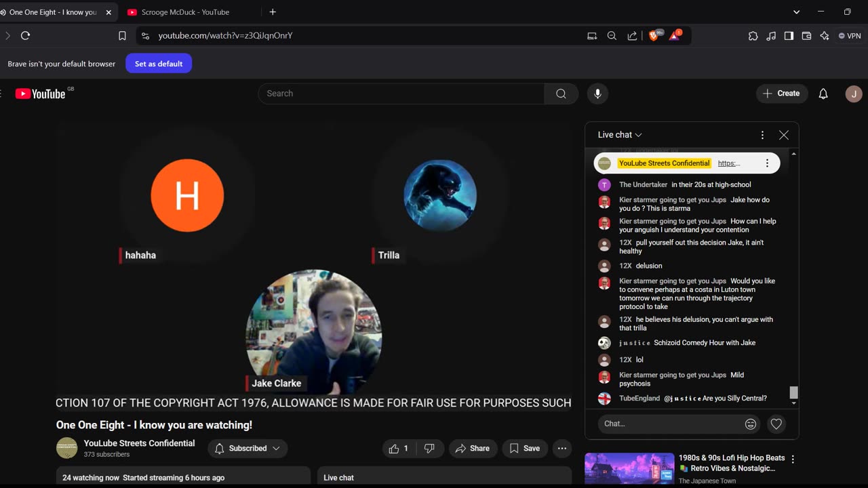Open Brave Wallet icon

coord(806,36)
